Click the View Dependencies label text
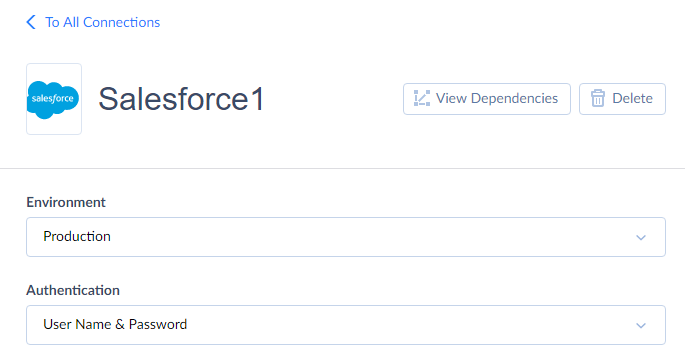 (x=497, y=98)
